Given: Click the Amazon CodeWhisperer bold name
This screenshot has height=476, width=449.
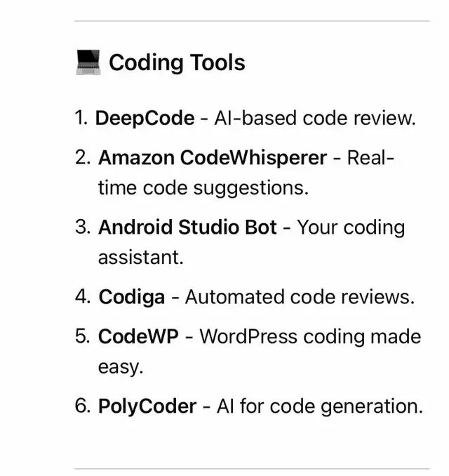Looking at the screenshot, I should [212, 158].
